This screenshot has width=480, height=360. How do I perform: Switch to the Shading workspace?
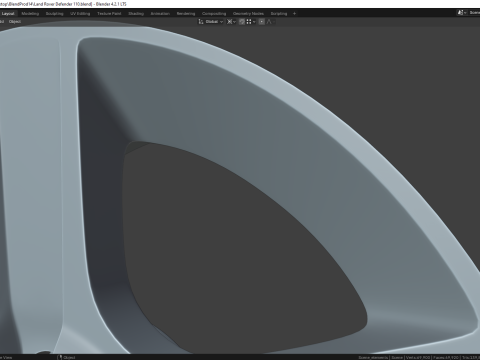point(136,14)
